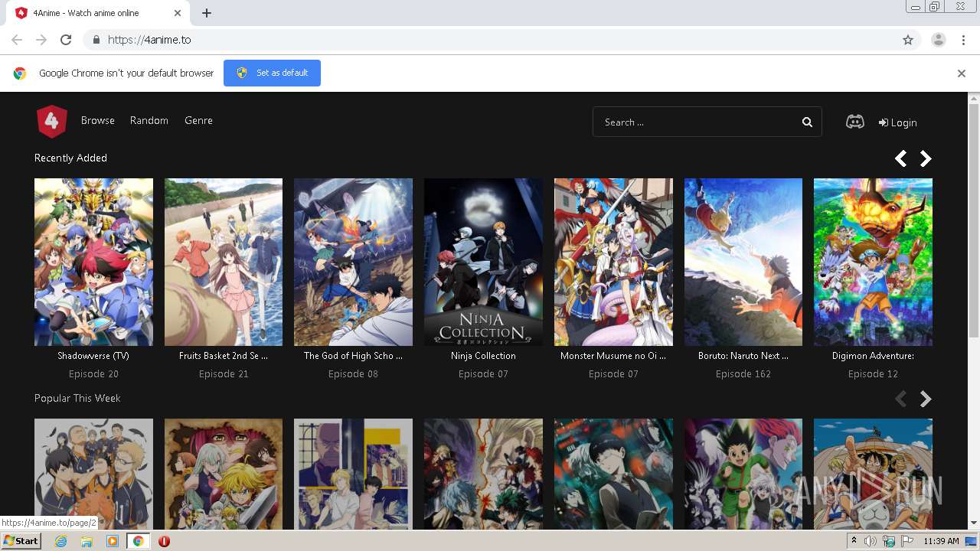
Task: Open Shadowverse (TV) poster
Action: [x=93, y=262]
